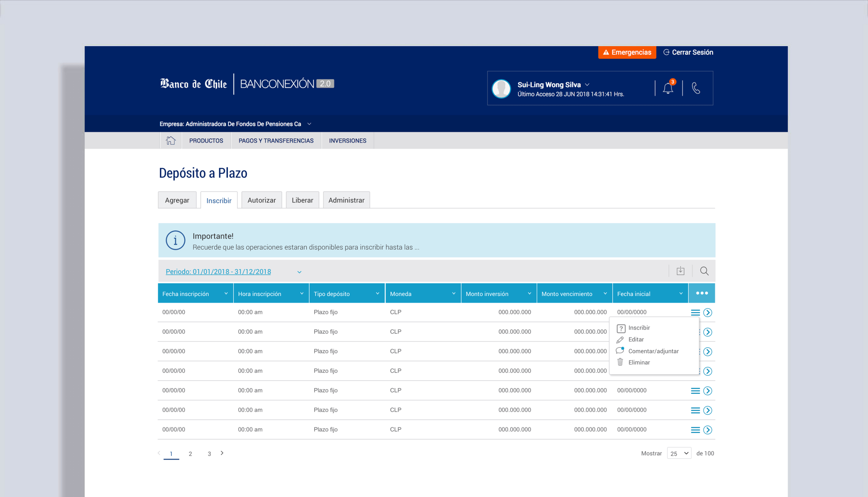Click the arrow circle in second table row

point(708,332)
